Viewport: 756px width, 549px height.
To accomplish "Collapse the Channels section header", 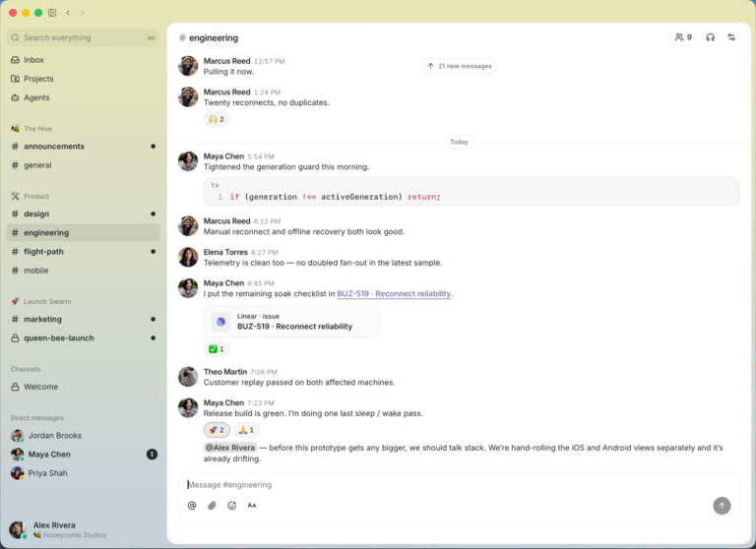I will pos(26,369).
